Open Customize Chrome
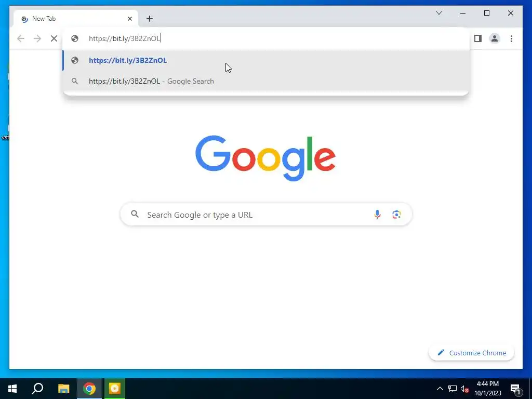Image resolution: width=532 pixels, height=399 pixels. [471, 353]
